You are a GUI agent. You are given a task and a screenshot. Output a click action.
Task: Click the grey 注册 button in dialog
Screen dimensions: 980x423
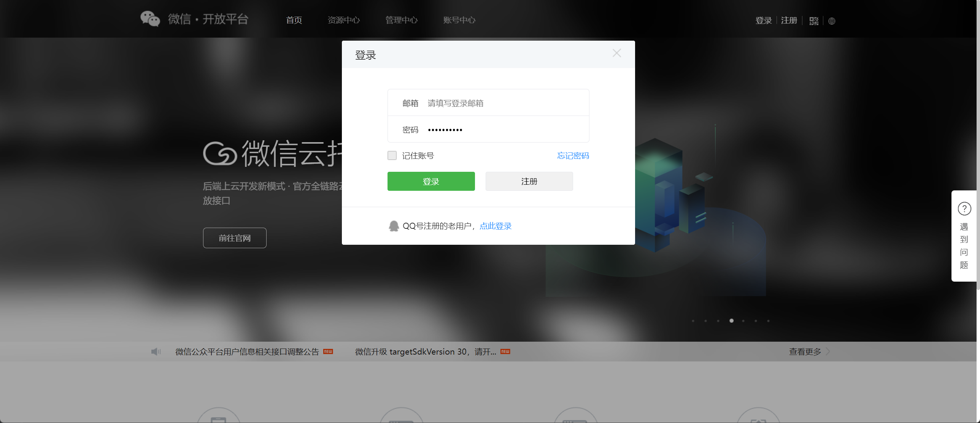coord(529,181)
